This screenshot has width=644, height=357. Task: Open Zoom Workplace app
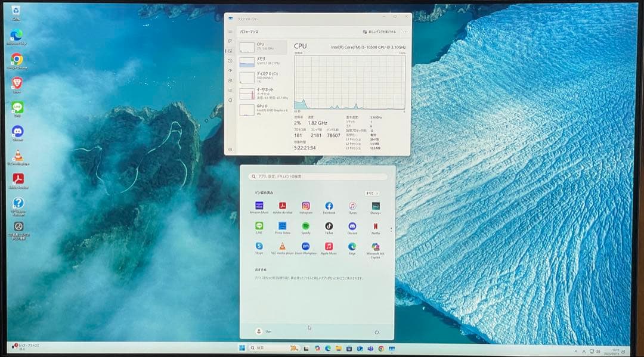click(305, 247)
